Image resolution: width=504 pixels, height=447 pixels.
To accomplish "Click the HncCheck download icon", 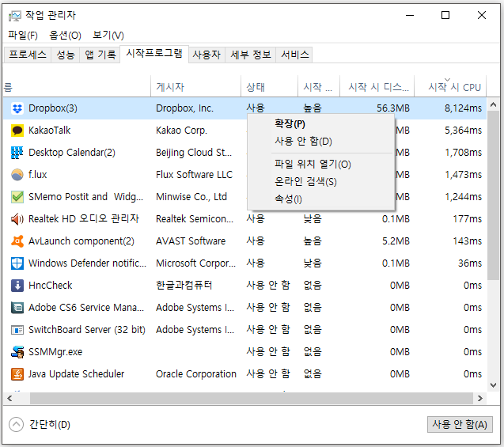I will [x=17, y=286].
